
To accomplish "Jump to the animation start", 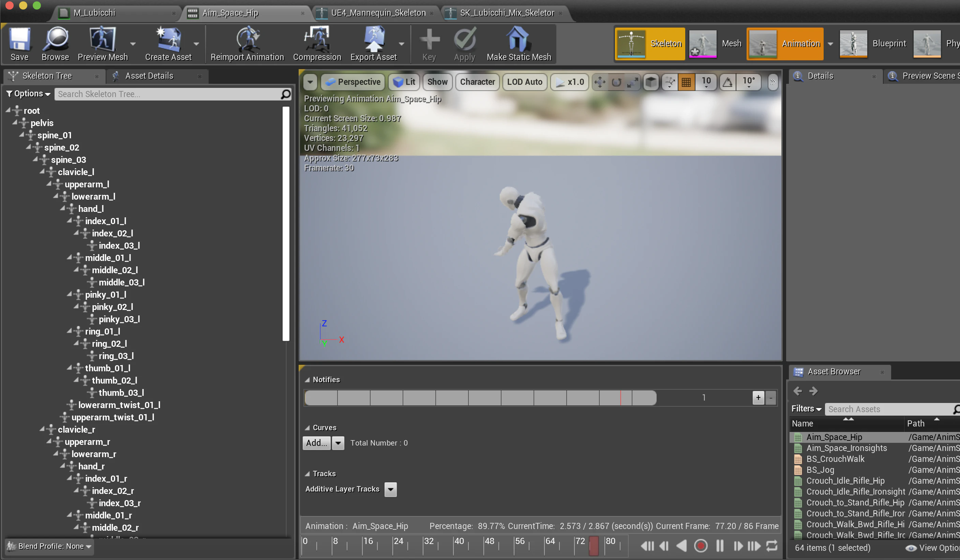I will 647,546.
